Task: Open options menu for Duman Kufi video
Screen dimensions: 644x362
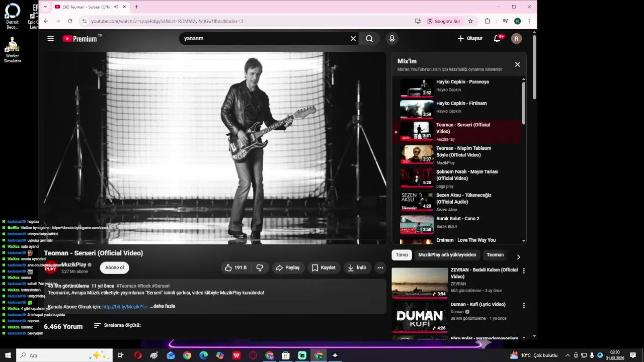Action: click(524, 305)
